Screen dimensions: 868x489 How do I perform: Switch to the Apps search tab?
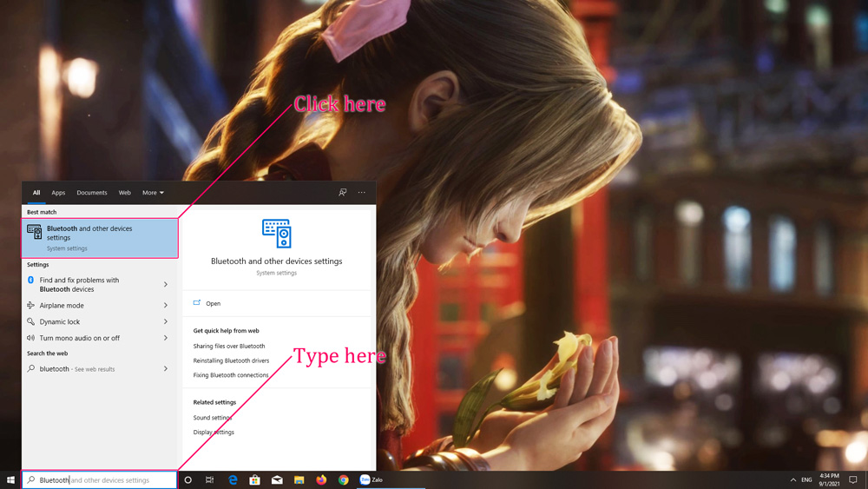pos(58,193)
